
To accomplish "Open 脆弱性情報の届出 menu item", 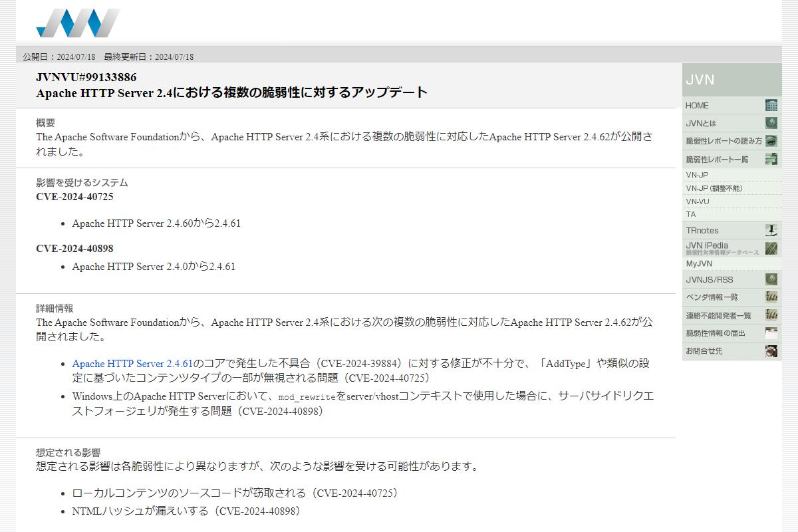I will point(731,333).
